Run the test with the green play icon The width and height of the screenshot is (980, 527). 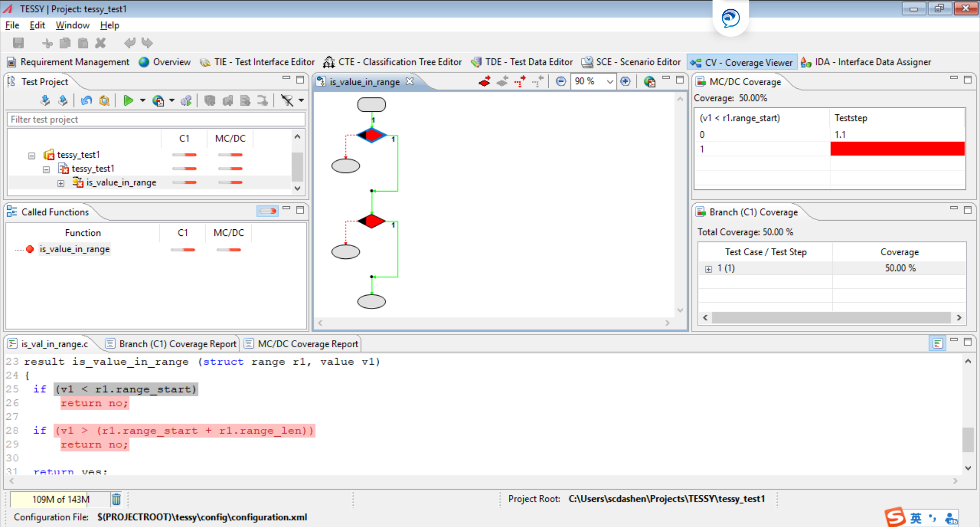128,101
